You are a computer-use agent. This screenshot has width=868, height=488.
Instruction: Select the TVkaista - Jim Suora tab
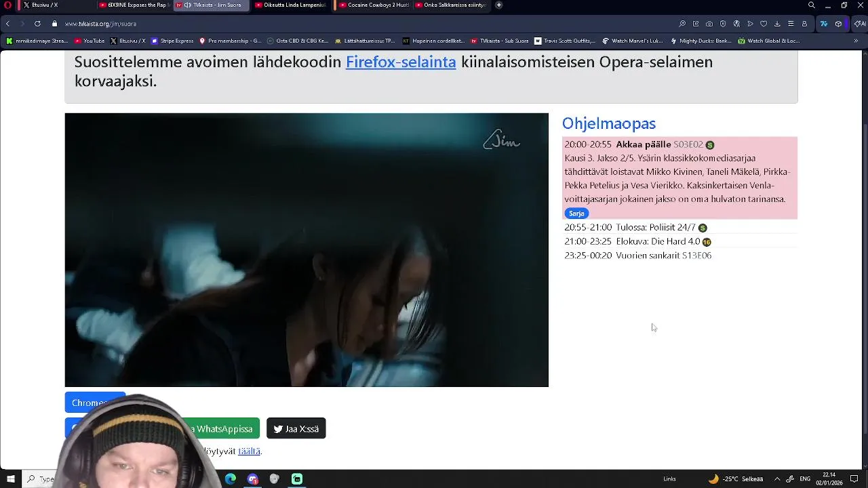tap(212, 5)
